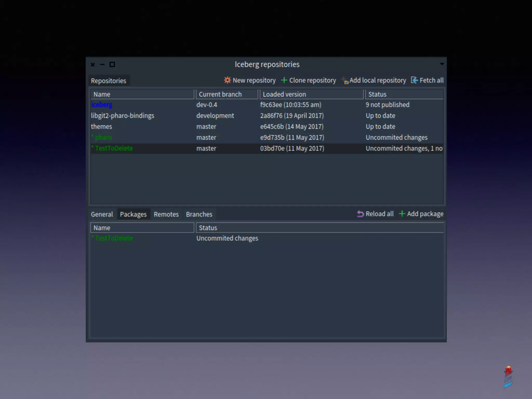
Task: Switch to the General tab
Action: (x=102, y=214)
